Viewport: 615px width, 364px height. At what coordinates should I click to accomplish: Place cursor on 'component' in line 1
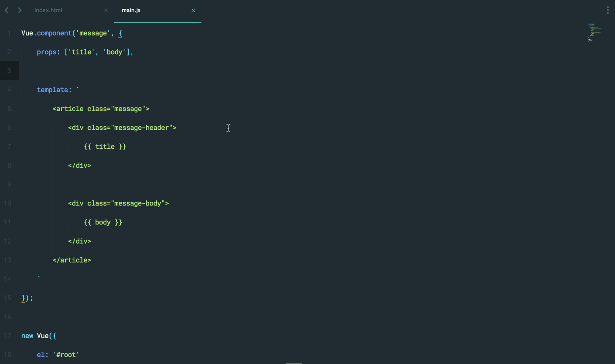click(54, 33)
